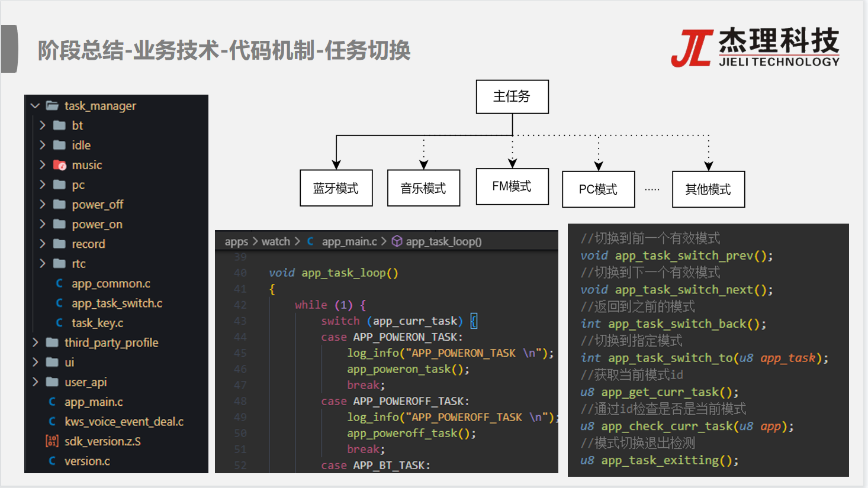Image resolution: width=868 pixels, height=488 pixels.
Task: Click the record folder icon
Action: 59,244
